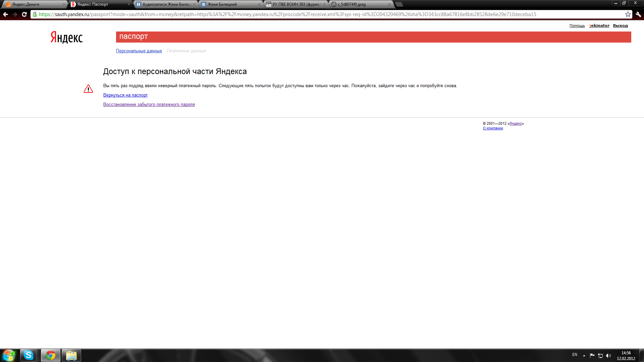Image resolution: width=644 pixels, height=362 pixels.
Task: Switch to Яндекс.Деньги tab
Action: coord(34,4)
